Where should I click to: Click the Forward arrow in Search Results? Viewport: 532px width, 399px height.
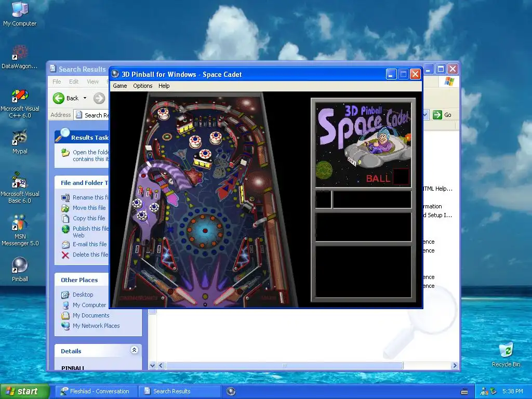pos(99,98)
